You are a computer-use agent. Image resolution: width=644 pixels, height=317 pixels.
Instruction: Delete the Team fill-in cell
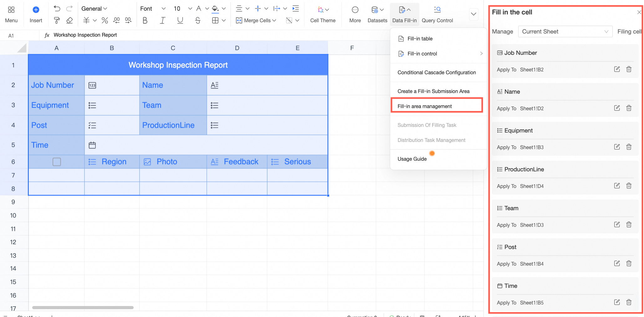tap(629, 225)
